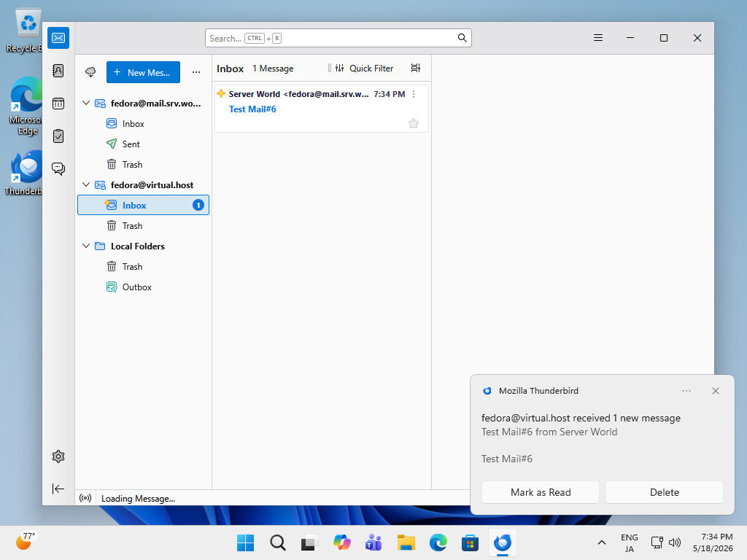This screenshot has width=747, height=560.
Task: Collapse Local Folders tree
Action: coord(86,246)
